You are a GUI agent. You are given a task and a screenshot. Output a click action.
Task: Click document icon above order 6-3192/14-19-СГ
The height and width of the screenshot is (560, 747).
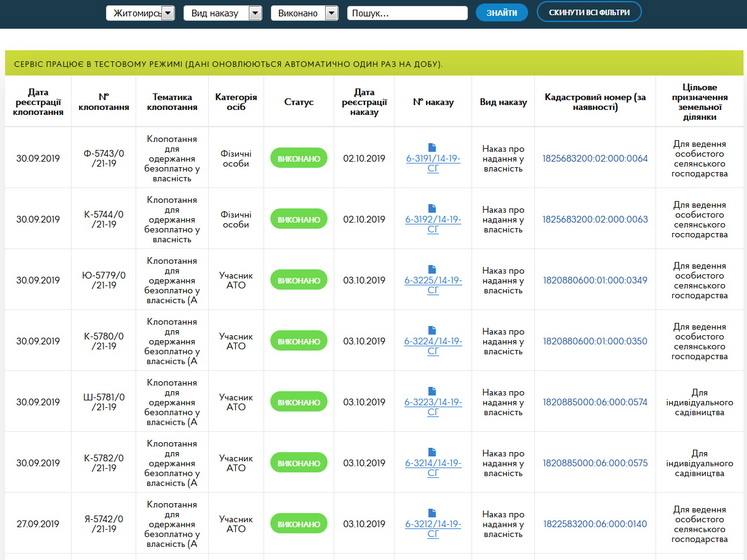tap(433, 208)
